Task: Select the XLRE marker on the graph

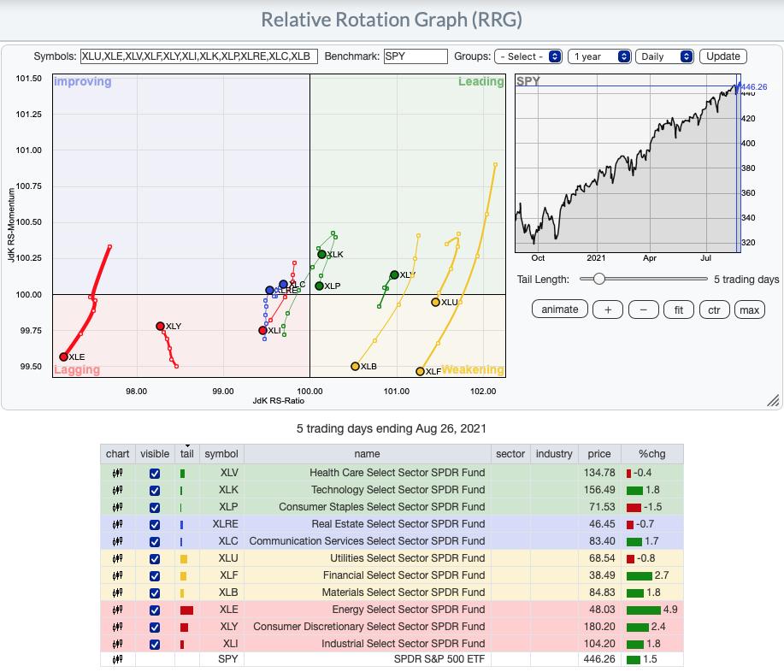Action: 269,290
